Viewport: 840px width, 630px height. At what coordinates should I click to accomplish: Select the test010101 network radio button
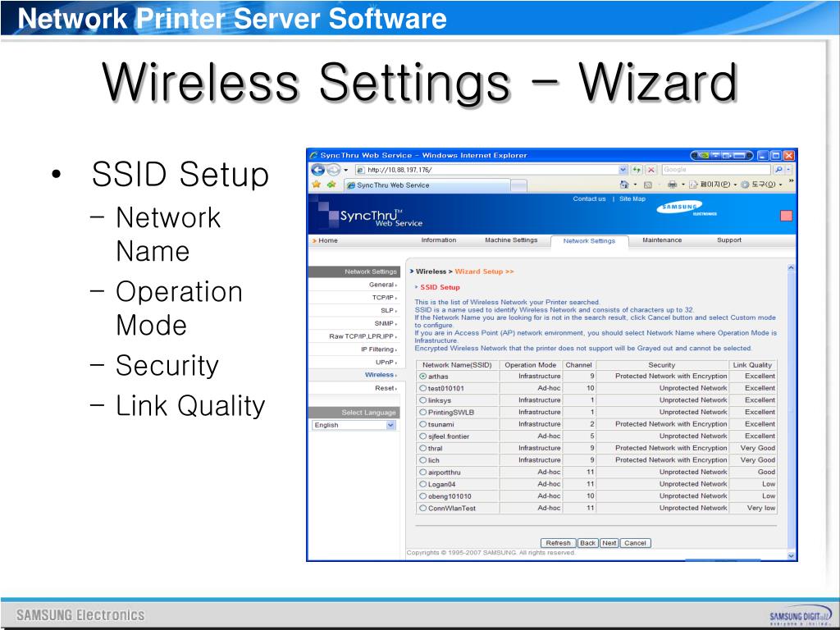(x=423, y=388)
